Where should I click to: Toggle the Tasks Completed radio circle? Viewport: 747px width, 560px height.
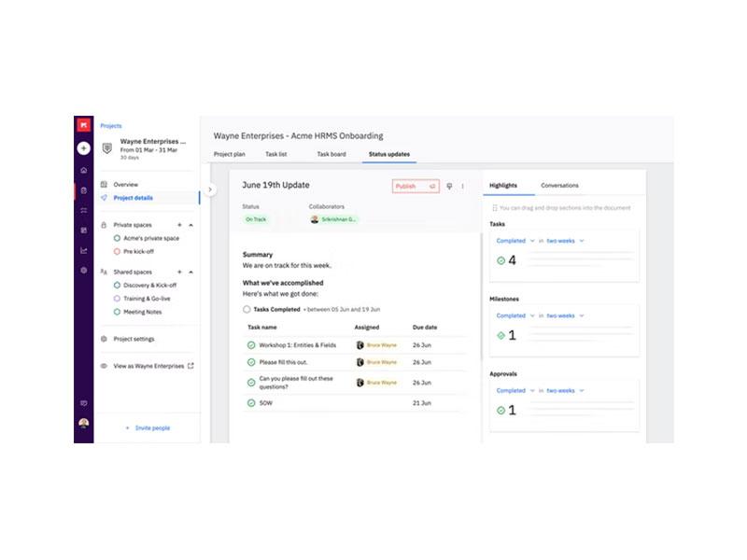point(247,310)
